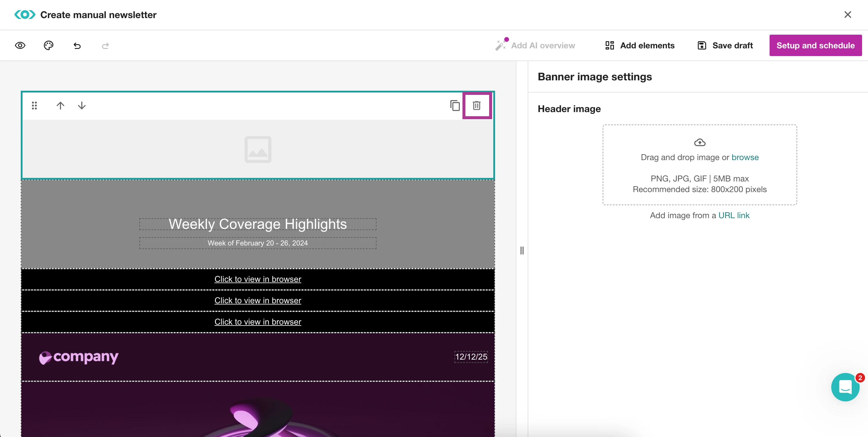Screen dimensions: 868x437
Task: Save the newsletter draft
Action: point(725,45)
